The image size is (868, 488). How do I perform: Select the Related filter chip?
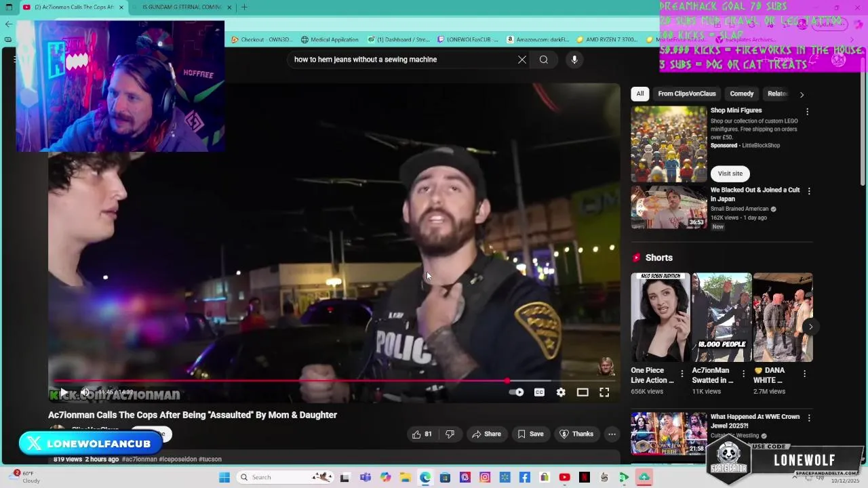[x=777, y=94]
